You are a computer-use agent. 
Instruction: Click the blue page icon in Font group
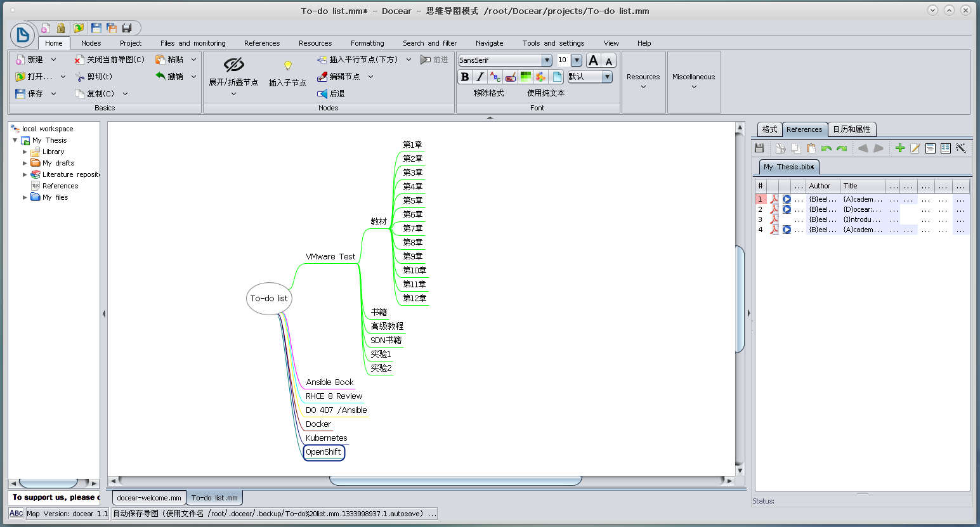(556, 77)
